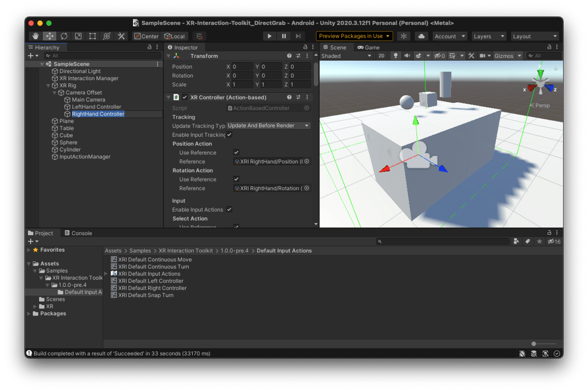Open XR Controller component help icon
The width and height of the screenshot is (588, 391).
[x=290, y=98]
